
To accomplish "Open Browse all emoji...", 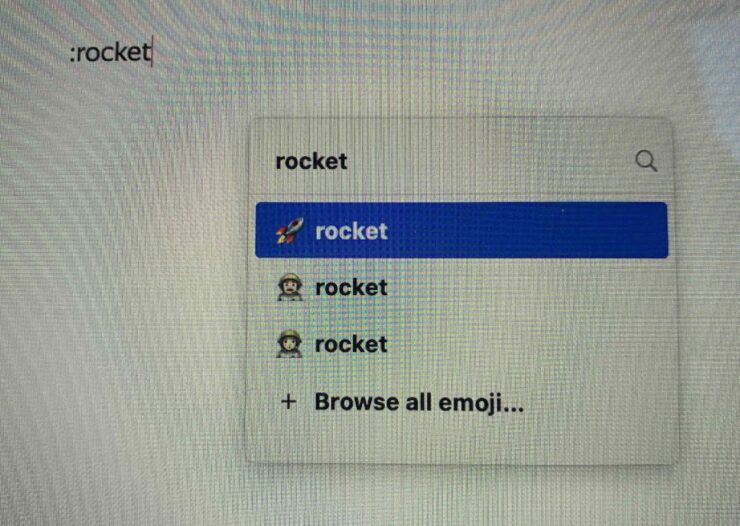I will 419,402.
